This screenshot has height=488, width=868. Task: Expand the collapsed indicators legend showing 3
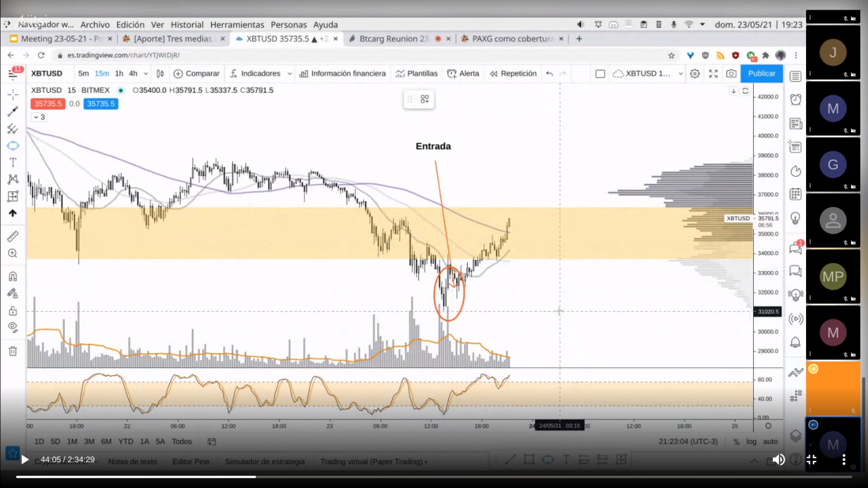(x=39, y=117)
